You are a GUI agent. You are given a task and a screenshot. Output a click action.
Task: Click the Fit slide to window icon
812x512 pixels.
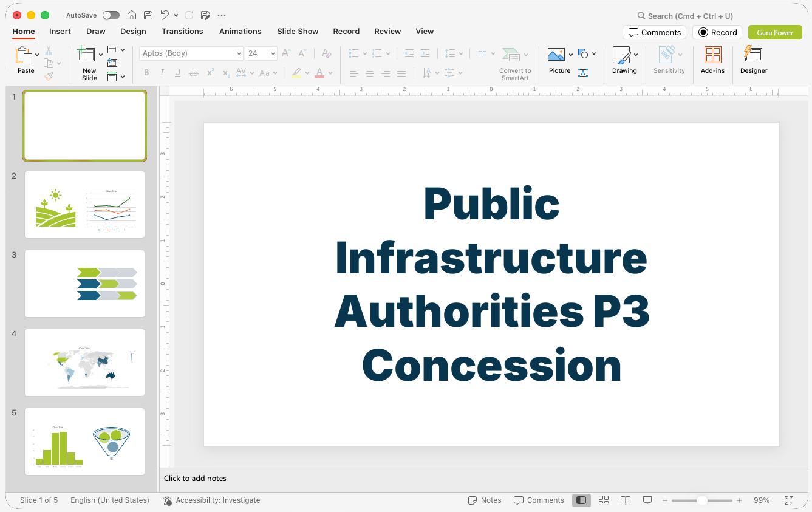point(789,500)
